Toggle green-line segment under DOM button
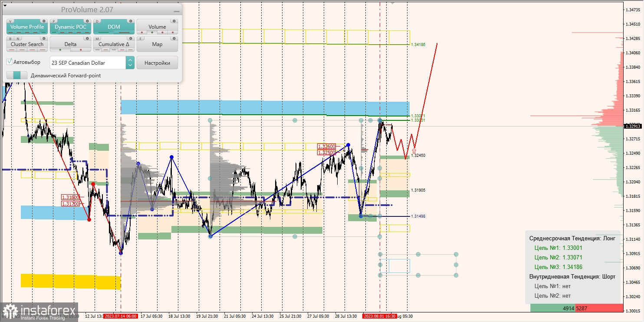This screenshot has width=644, height=322. [x=104, y=33]
